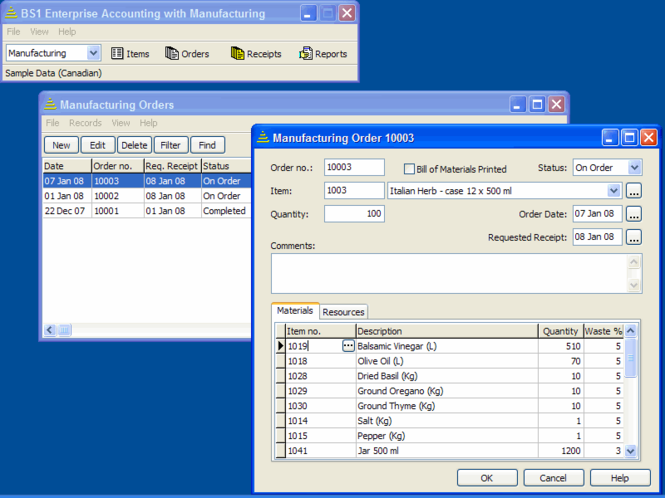Open the Order Date picker ellipsis button
The image size is (665, 498).
click(634, 214)
